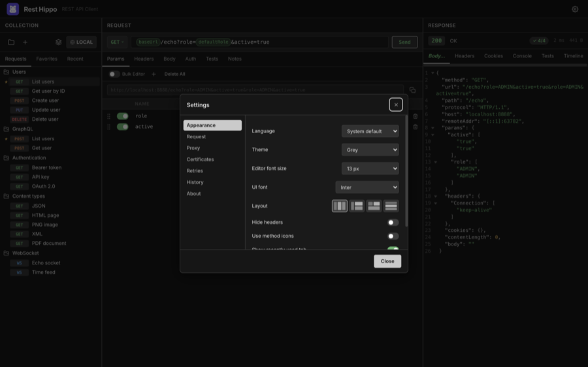Click the Rest Hippo logo icon
Screen dimensions: 588x367
point(13,9)
